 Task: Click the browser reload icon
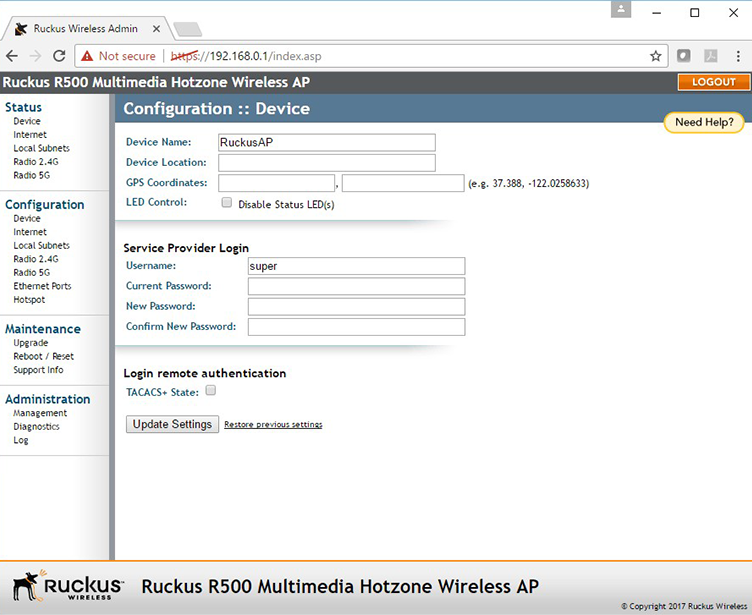(x=59, y=57)
